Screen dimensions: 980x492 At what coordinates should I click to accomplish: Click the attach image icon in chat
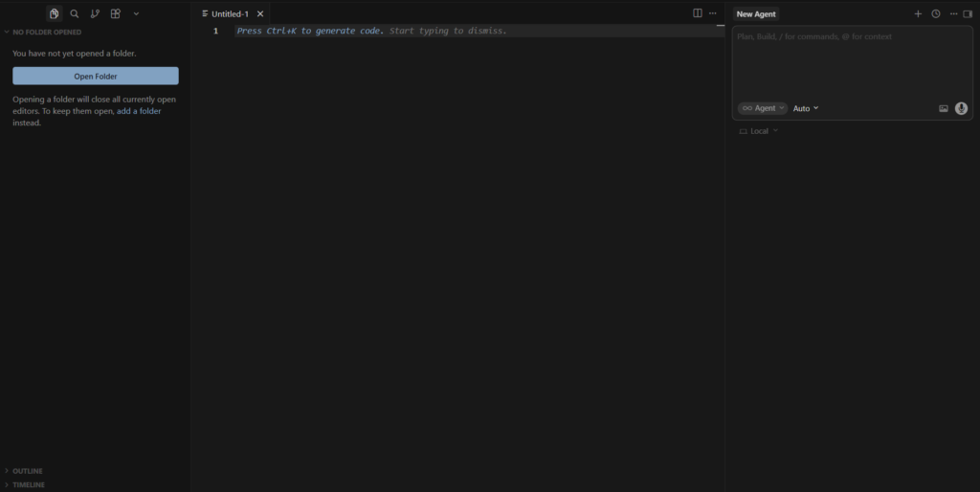point(944,108)
